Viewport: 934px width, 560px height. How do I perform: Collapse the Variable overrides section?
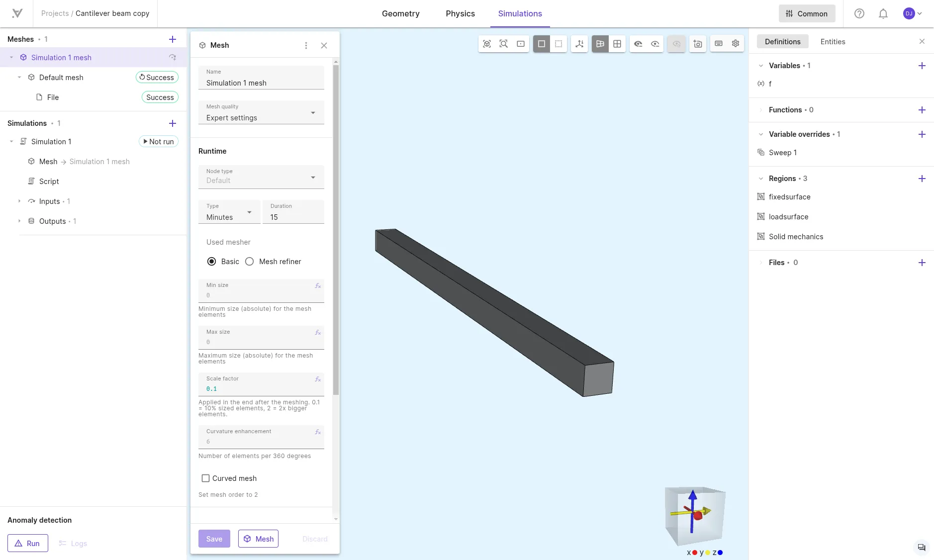pyautogui.click(x=760, y=134)
